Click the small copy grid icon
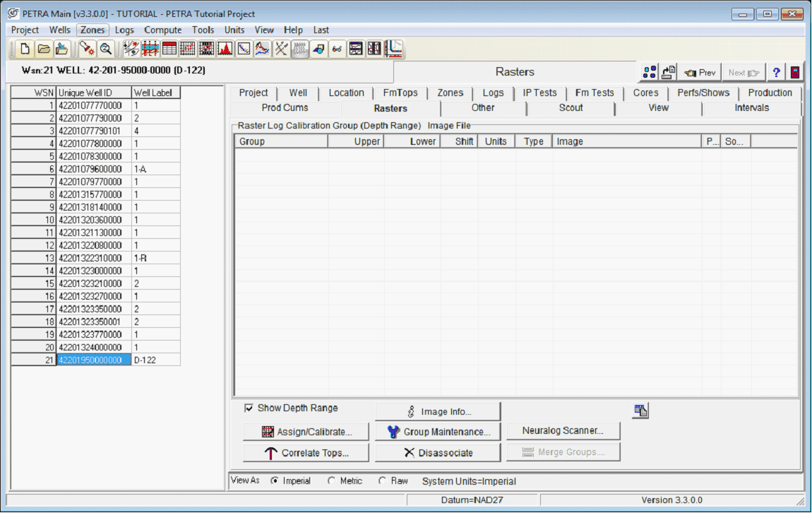 (641, 411)
